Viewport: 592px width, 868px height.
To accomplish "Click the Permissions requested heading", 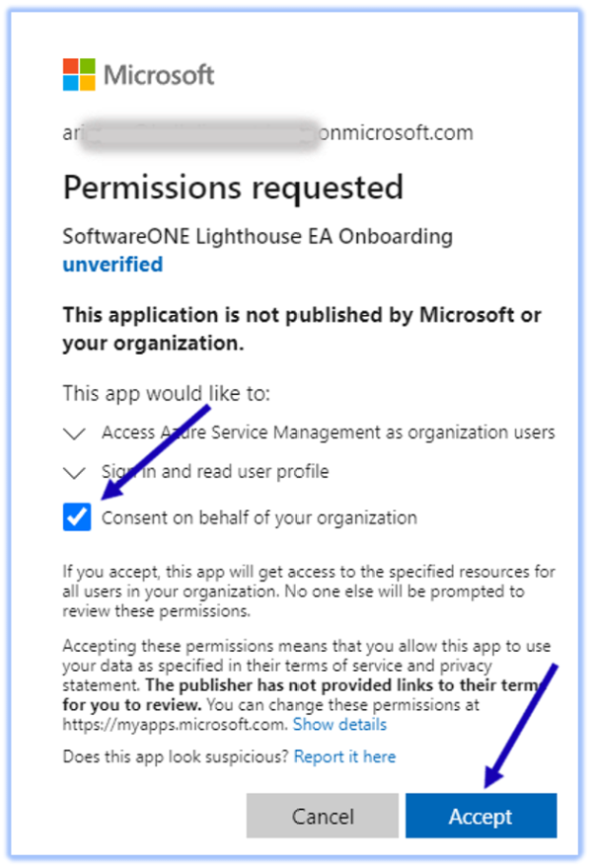I will tap(233, 187).
